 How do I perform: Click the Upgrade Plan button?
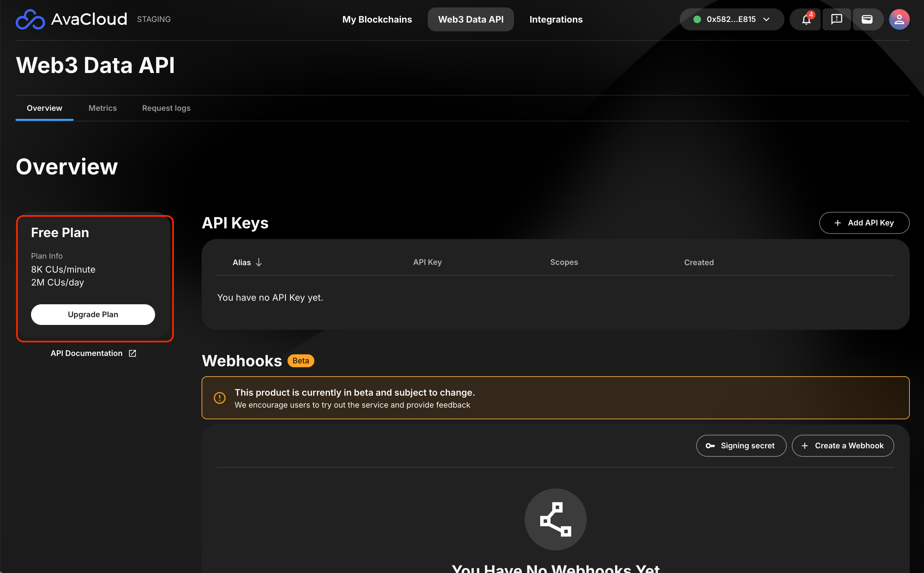(x=93, y=314)
